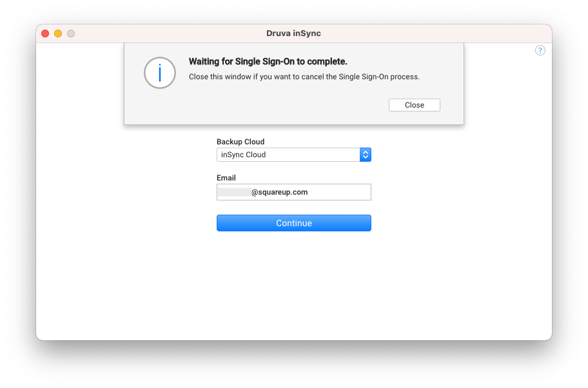Viewport: 588px width, 388px height.
Task: Minimize the window using the yellow button
Action: point(58,34)
